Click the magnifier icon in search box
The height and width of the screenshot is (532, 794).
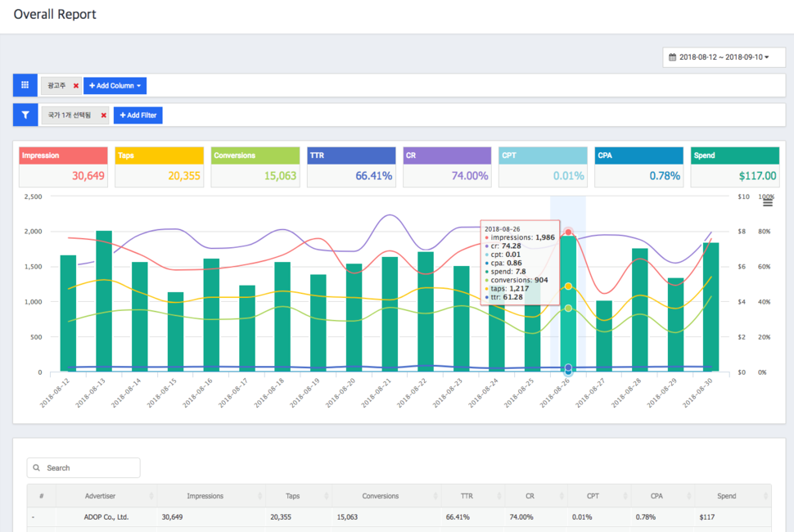pyautogui.click(x=38, y=468)
